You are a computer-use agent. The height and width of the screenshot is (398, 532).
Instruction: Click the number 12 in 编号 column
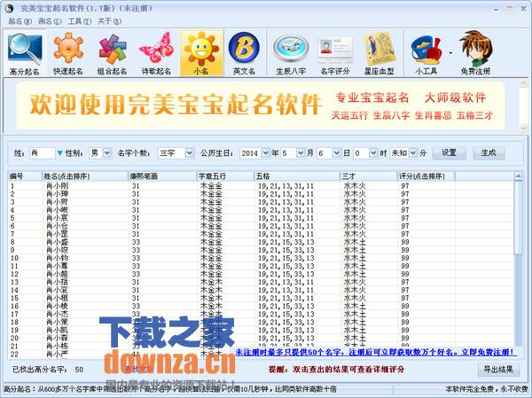click(14, 274)
